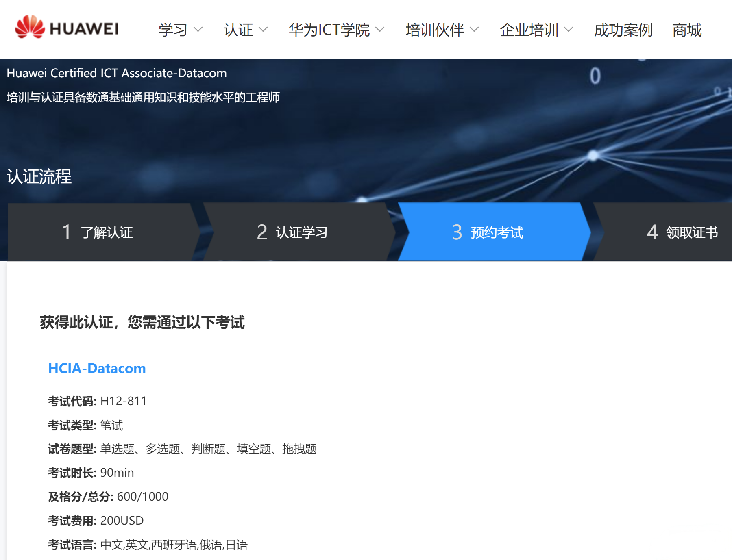
Task: Expand the 学习 dropdown chevron
Action: (x=198, y=30)
